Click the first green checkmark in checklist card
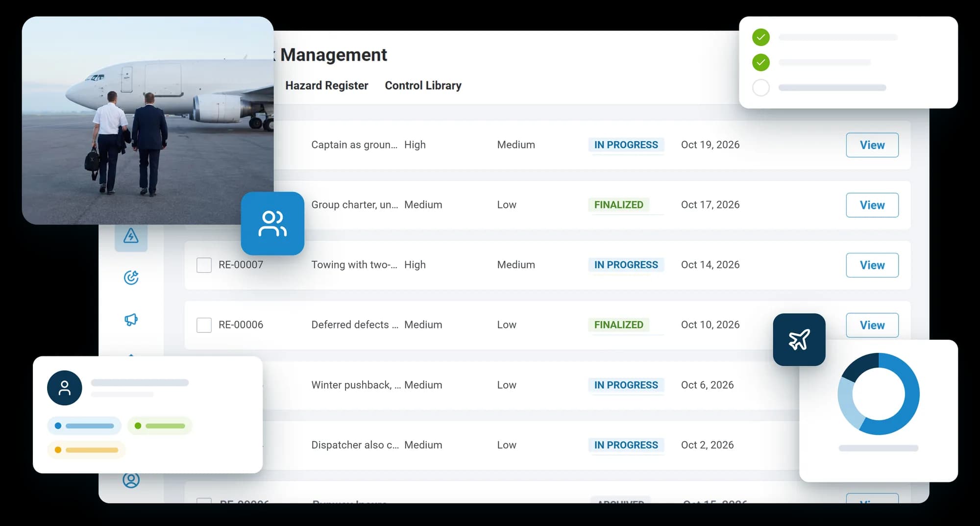The width and height of the screenshot is (980, 526). (x=761, y=37)
